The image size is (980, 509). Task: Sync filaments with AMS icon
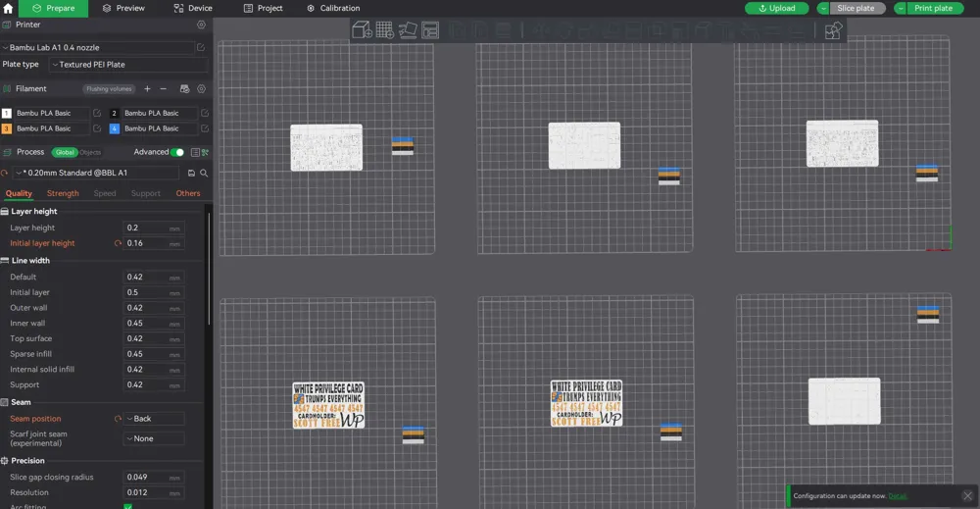[184, 89]
